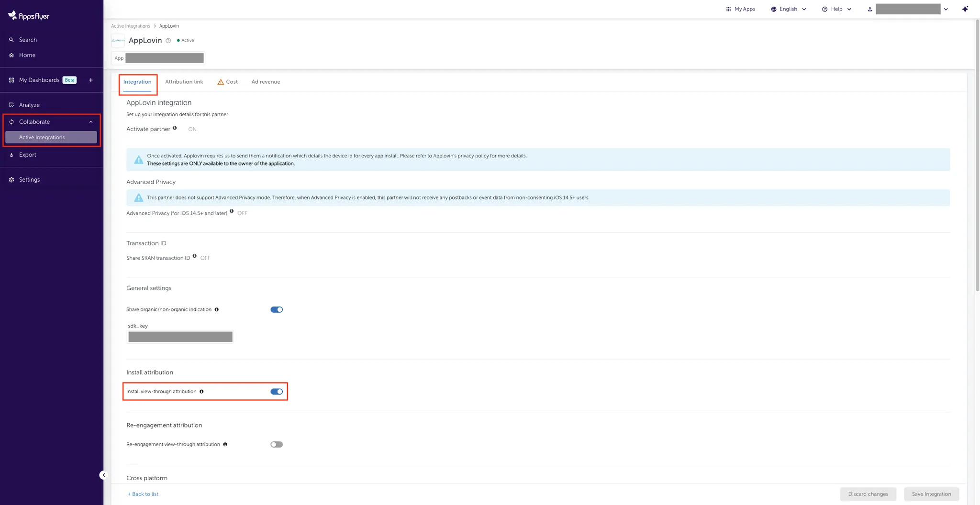This screenshot has width=980, height=505.
Task: Click the sparkle assistant icon
Action: tap(965, 9)
